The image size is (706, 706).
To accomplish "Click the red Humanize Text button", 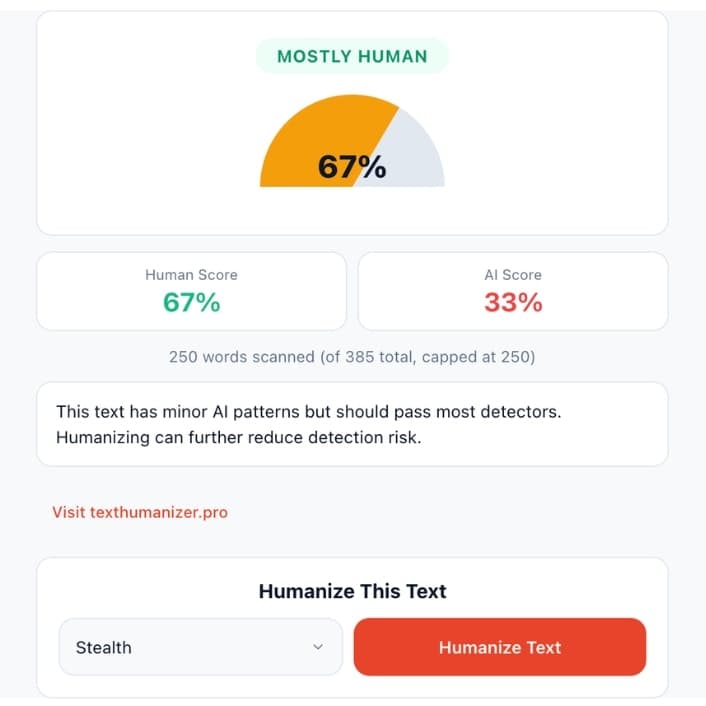I will tap(499, 647).
